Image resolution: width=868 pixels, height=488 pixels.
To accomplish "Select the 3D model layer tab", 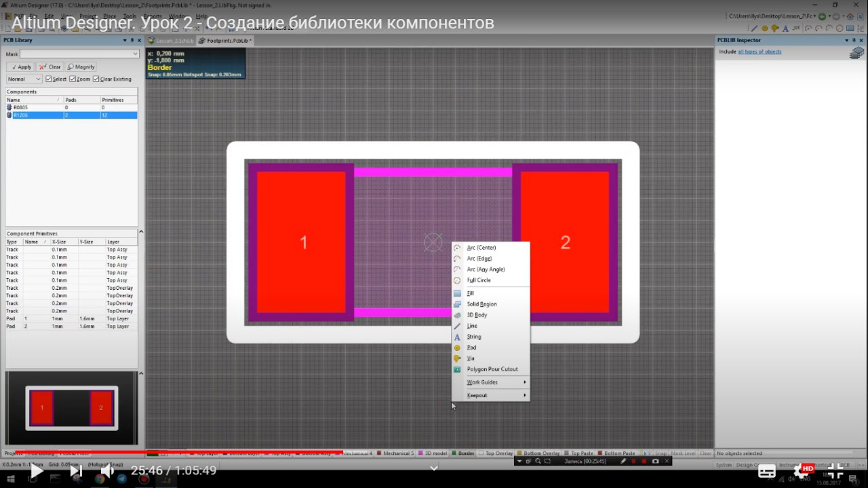I will pyautogui.click(x=433, y=453).
